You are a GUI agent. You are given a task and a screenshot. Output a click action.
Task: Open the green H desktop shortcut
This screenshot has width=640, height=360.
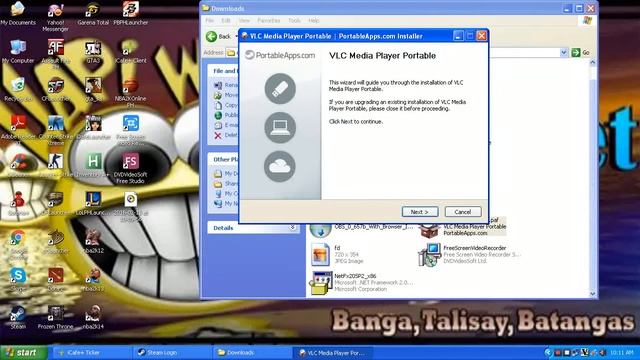click(93, 165)
